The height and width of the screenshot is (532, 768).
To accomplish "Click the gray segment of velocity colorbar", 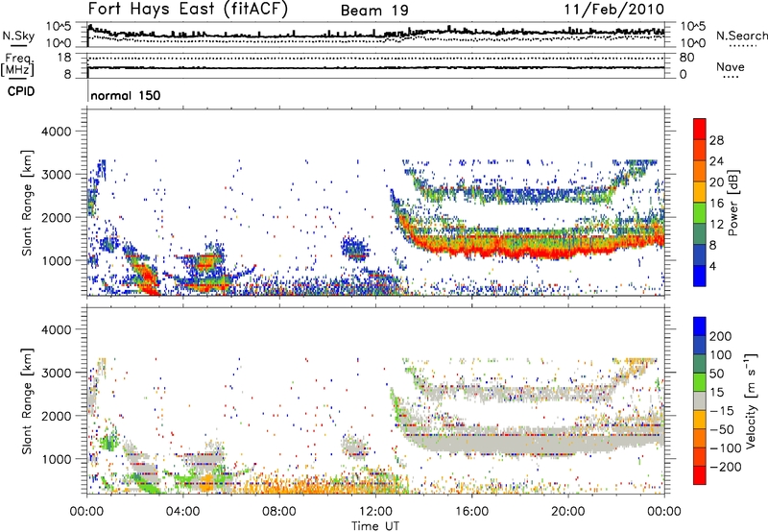I will pyautogui.click(x=700, y=400).
